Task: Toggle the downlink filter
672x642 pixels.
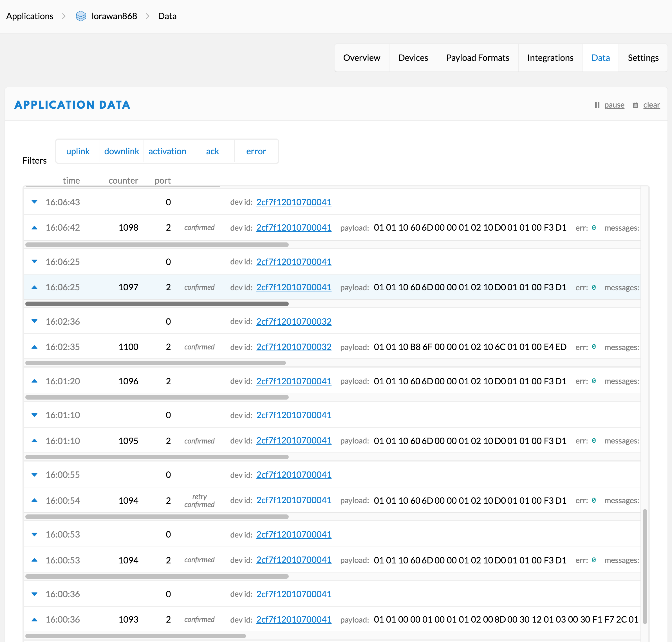Action: click(x=122, y=151)
